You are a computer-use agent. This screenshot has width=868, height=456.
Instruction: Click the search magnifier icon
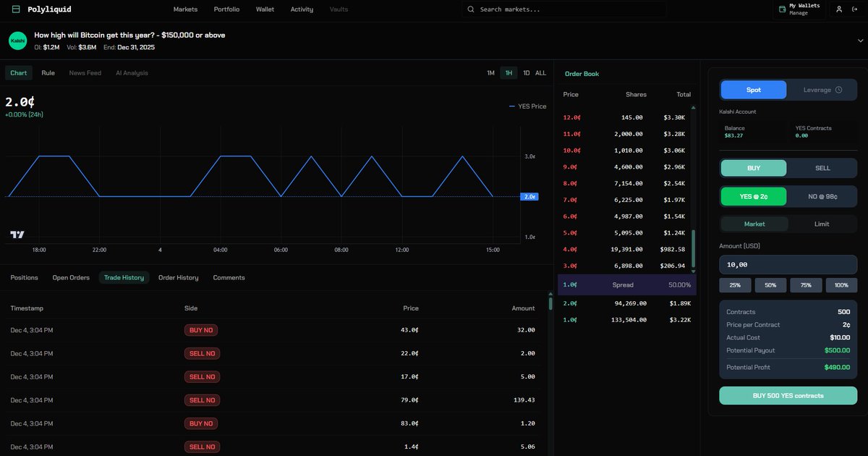(x=471, y=9)
